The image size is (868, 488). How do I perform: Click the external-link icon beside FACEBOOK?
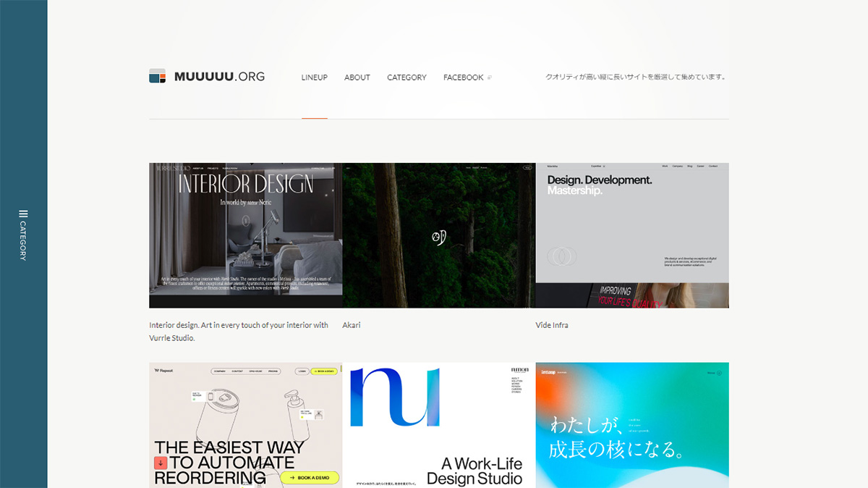coord(490,77)
